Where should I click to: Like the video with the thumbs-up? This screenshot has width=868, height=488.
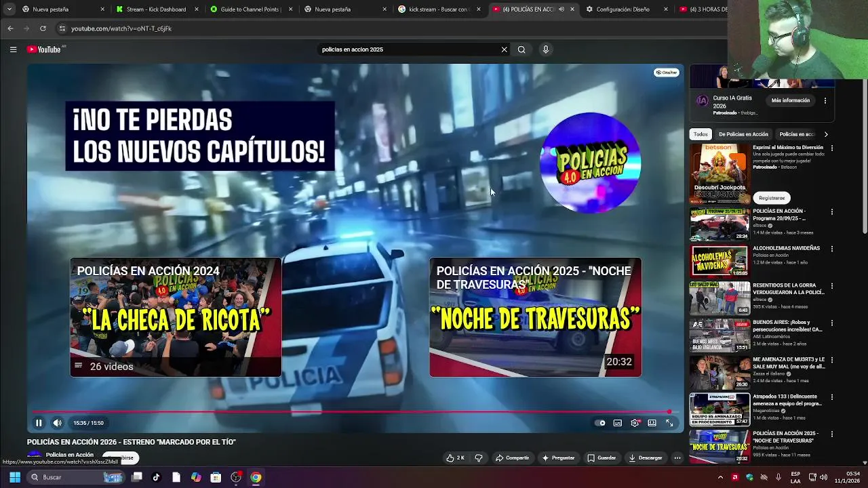pos(455,458)
